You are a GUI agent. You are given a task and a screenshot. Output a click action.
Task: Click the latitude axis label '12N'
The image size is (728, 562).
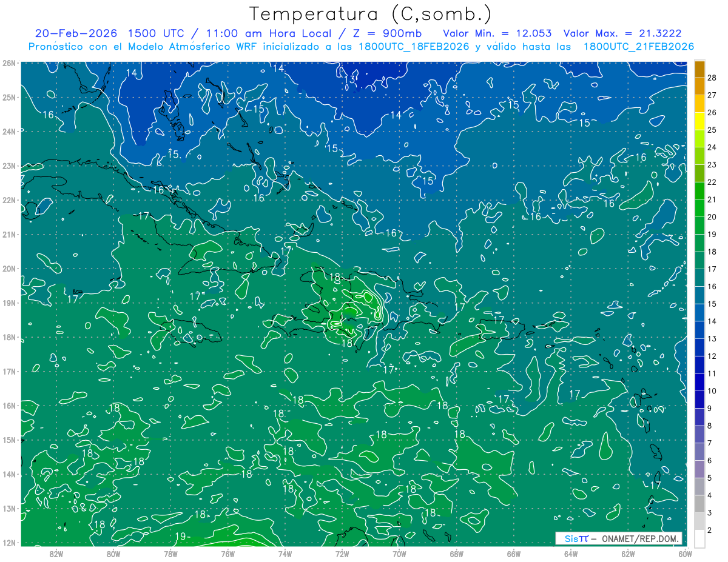pyautogui.click(x=9, y=543)
